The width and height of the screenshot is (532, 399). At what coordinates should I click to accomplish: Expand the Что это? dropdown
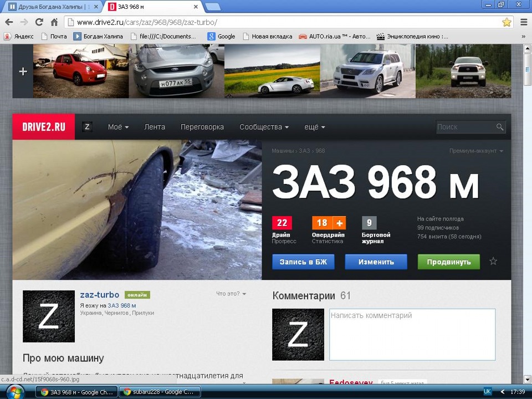231,294
